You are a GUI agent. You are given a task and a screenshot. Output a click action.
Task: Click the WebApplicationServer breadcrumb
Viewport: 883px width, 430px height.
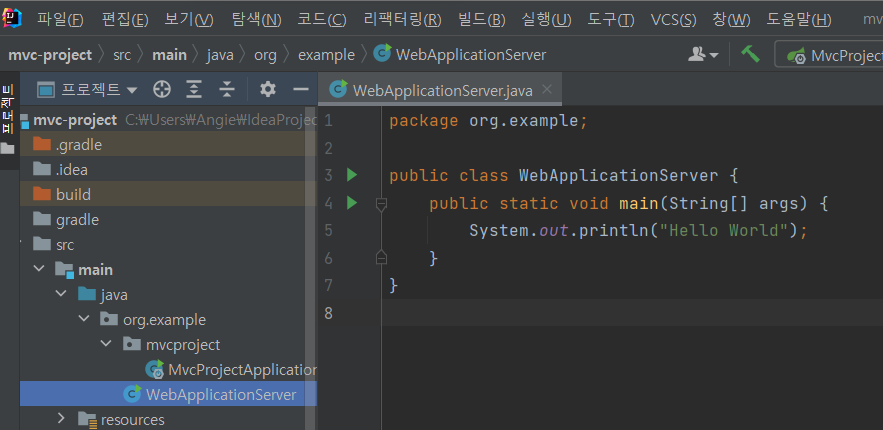tap(460, 55)
